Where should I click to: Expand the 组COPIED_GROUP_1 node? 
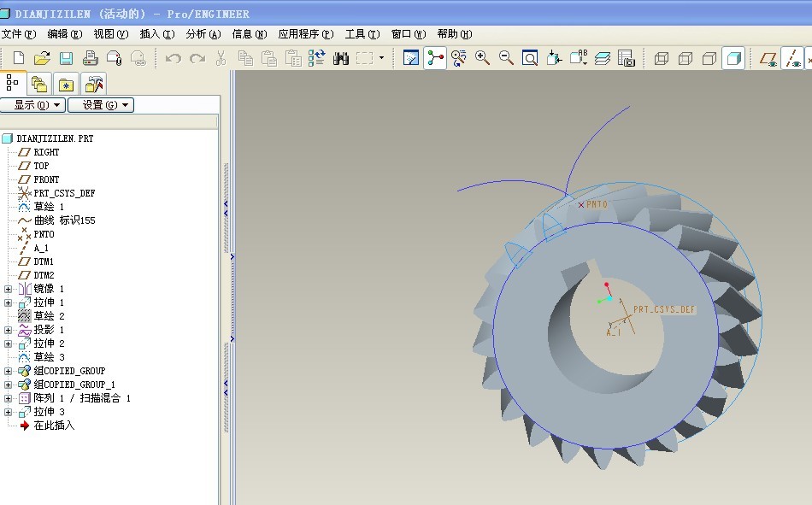(x=8, y=385)
